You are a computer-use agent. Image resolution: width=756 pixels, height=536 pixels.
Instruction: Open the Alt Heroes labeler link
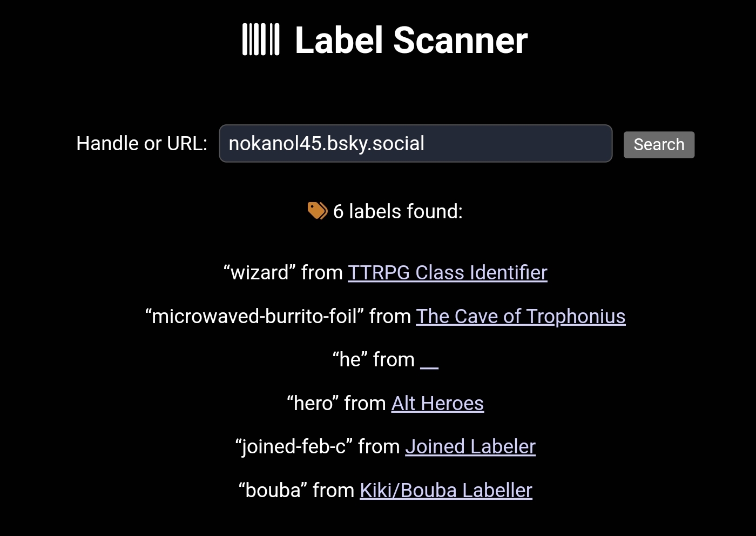pos(437,404)
